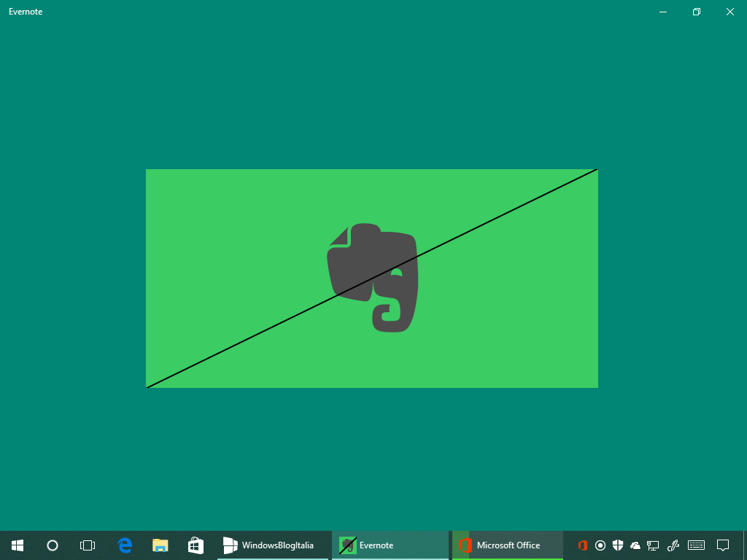Launch Microsoft Edge from the taskbar

point(125,545)
